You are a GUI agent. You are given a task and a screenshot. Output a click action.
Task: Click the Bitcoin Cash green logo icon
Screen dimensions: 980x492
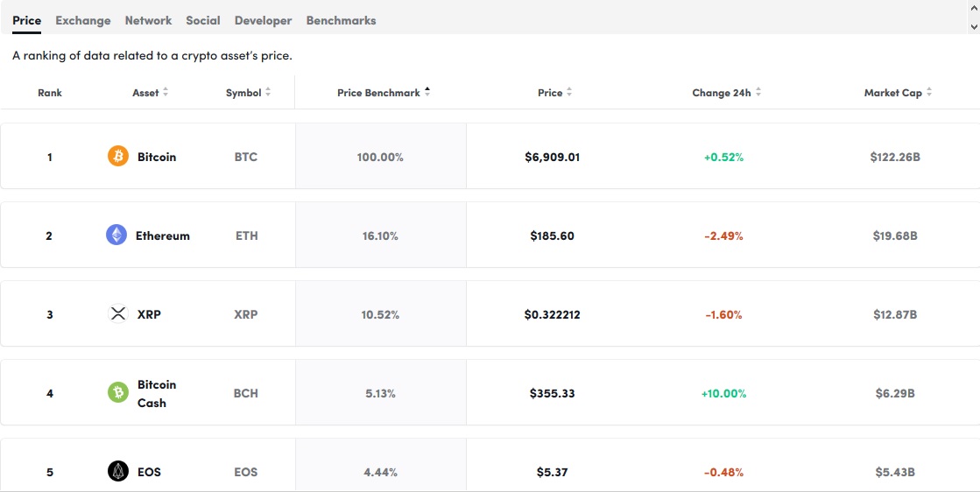tap(117, 392)
